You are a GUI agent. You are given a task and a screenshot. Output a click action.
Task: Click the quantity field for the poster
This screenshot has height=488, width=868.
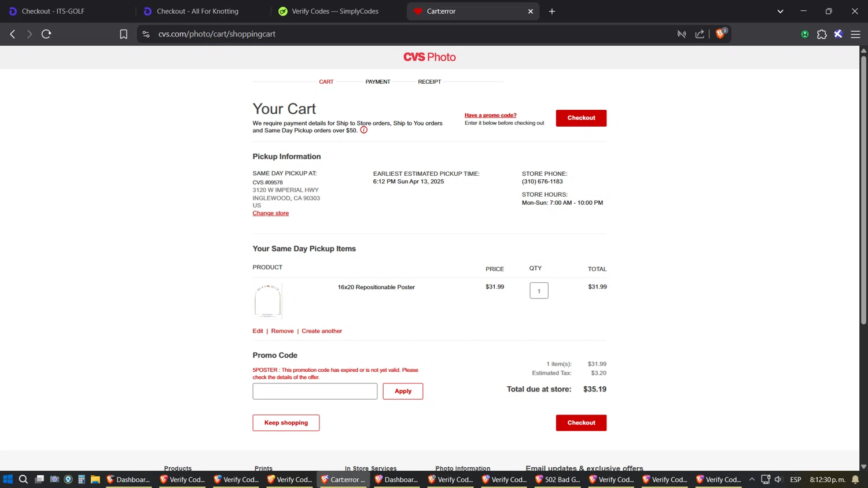pos(539,291)
